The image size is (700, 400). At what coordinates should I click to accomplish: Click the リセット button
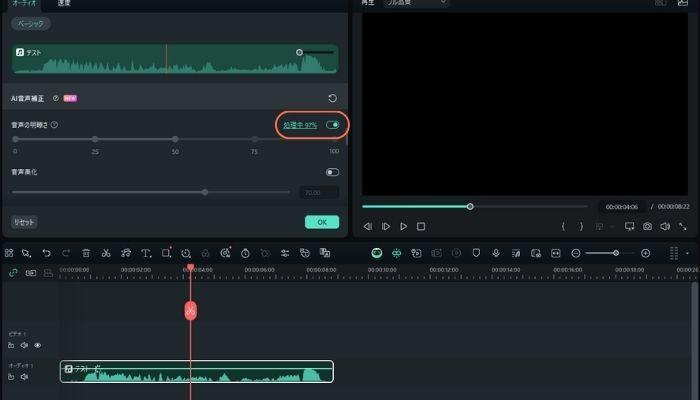(24, 221)
